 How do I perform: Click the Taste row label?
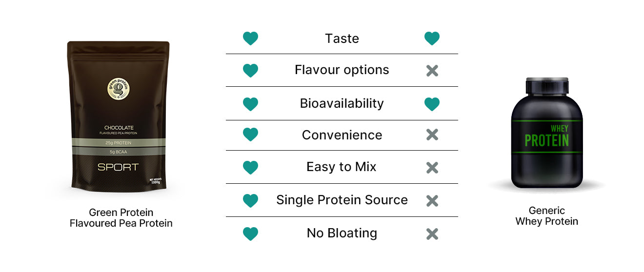pyautogui.click(x=342, y=39)
